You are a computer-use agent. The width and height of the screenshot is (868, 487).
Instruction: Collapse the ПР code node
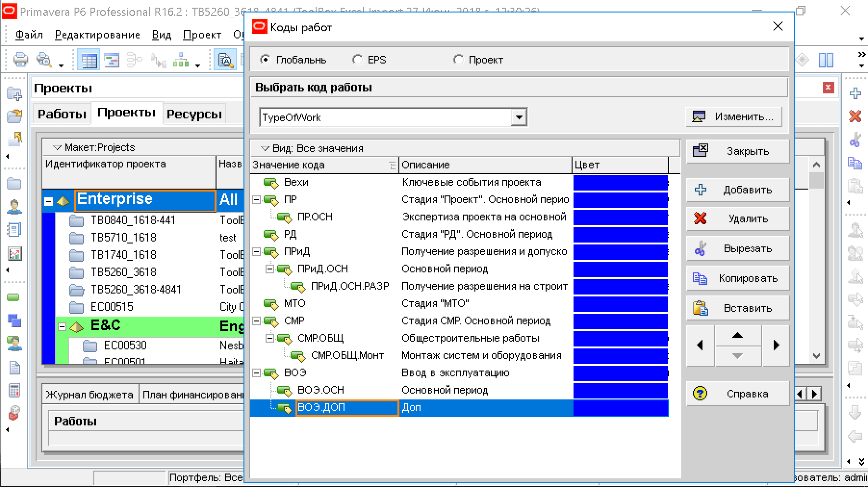pyautogui.click(x=256, y=200)
